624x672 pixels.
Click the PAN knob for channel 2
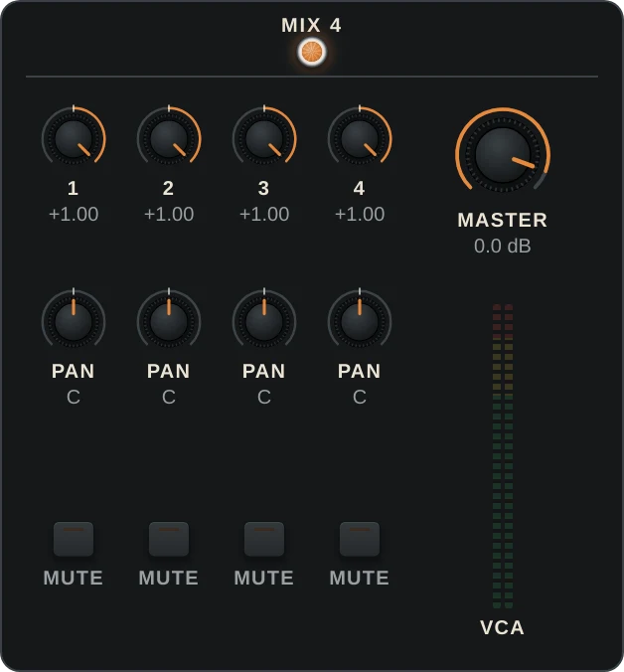(x=169, y=321)
